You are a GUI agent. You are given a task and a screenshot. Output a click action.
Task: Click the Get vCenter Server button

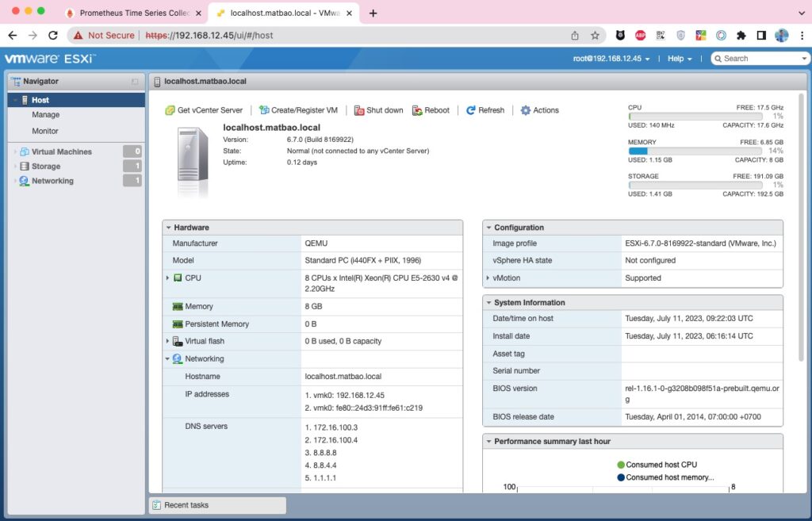[x=204, y=110]
